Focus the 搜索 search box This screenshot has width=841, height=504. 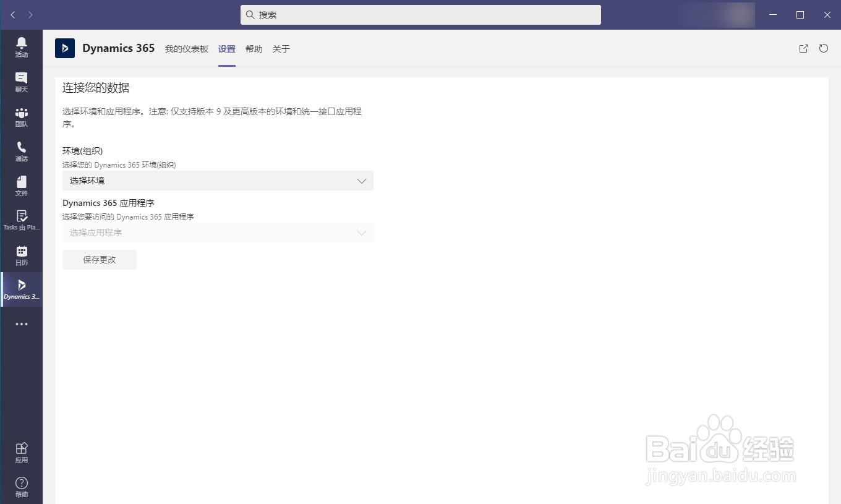(x=420, y=15)
